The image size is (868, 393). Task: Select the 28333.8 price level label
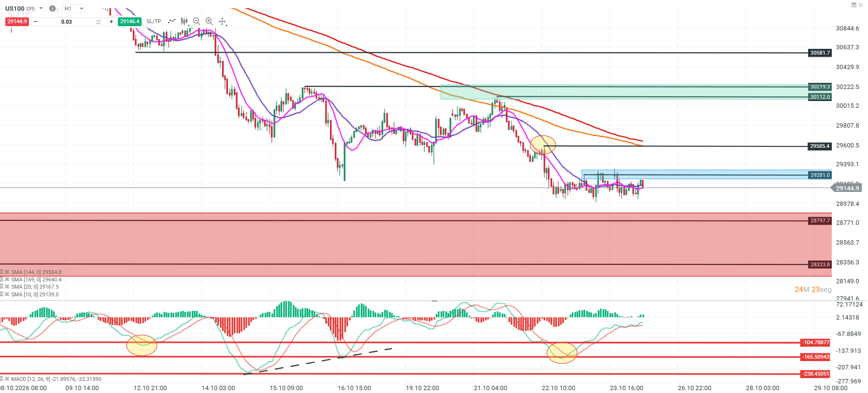(820, 264)
